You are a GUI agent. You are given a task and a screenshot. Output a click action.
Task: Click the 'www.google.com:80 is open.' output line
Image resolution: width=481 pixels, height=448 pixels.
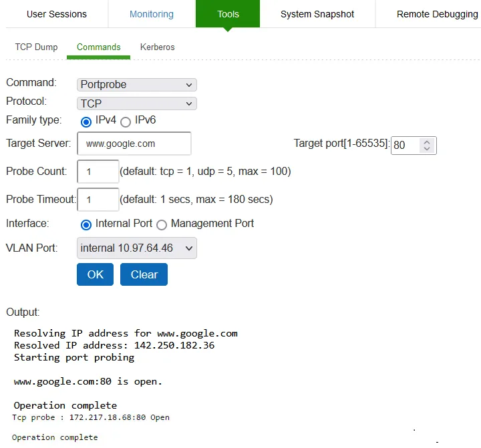[x=88, y=381]
